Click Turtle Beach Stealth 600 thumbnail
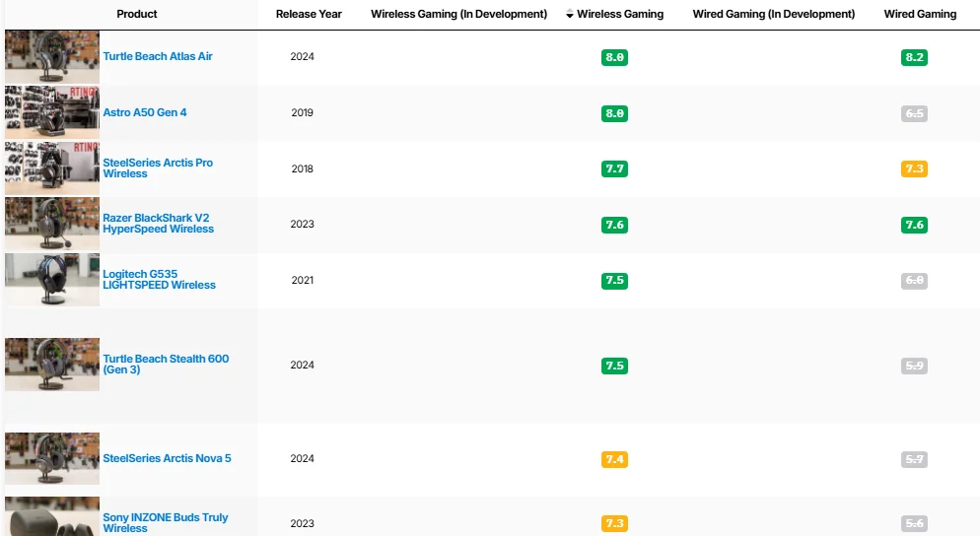Image resolution: width=980 pixels, height=536 pixels. 52,365
